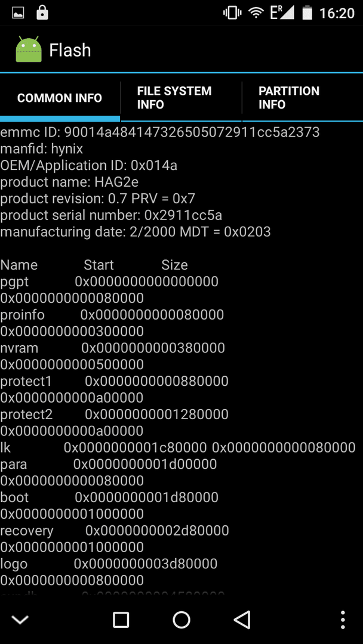This screenshot has height=644, width=363.
Task: Open recent apps with the square button
Action: click(x=121, y=620)
